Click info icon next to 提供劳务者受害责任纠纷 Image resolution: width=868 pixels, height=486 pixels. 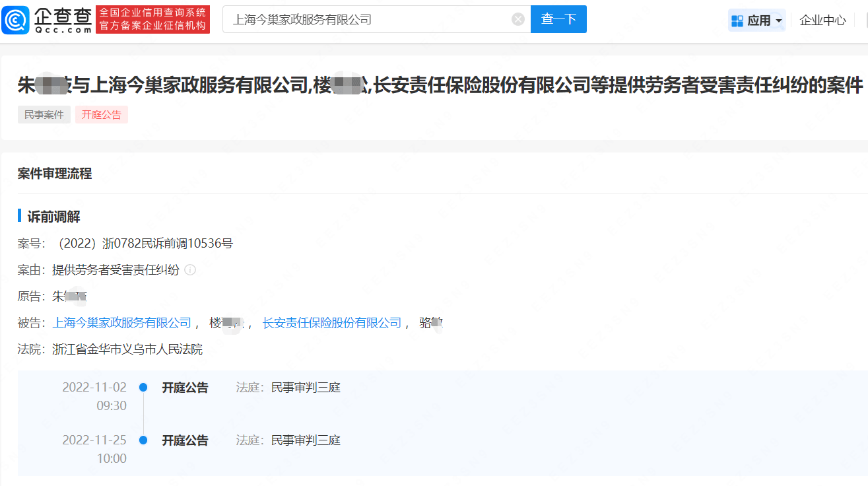(190, 270)
